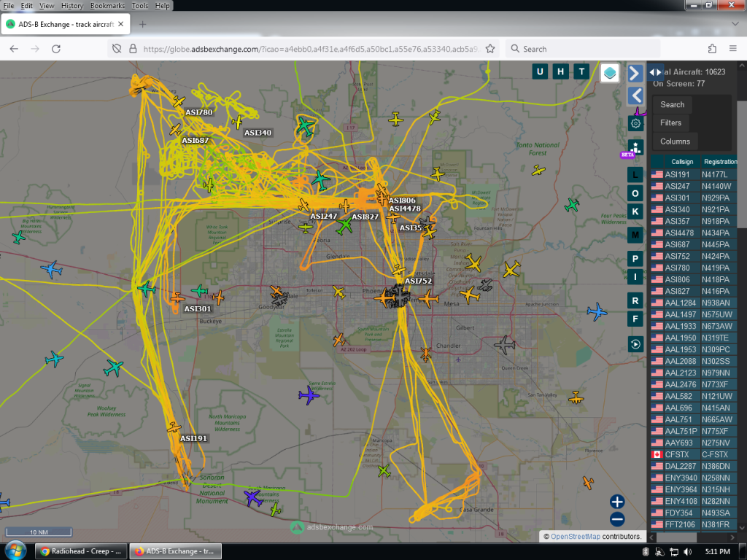Select AAL1284 row in aircraft table
The height and width of the screenshot is (560, 747).
(694, 303)
